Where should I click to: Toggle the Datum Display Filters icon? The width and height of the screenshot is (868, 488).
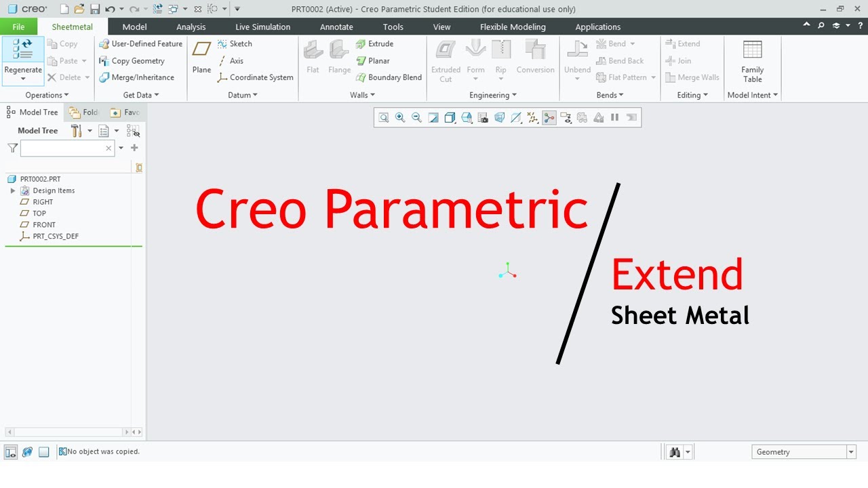pos(532,117)
